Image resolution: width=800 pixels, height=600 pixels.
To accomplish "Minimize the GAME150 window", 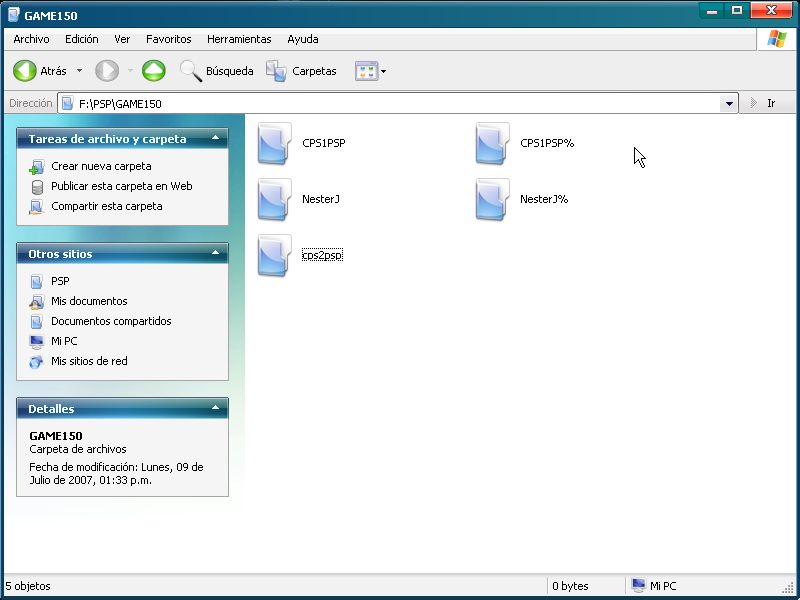I will pyautogui.click(x=712, y=11).
